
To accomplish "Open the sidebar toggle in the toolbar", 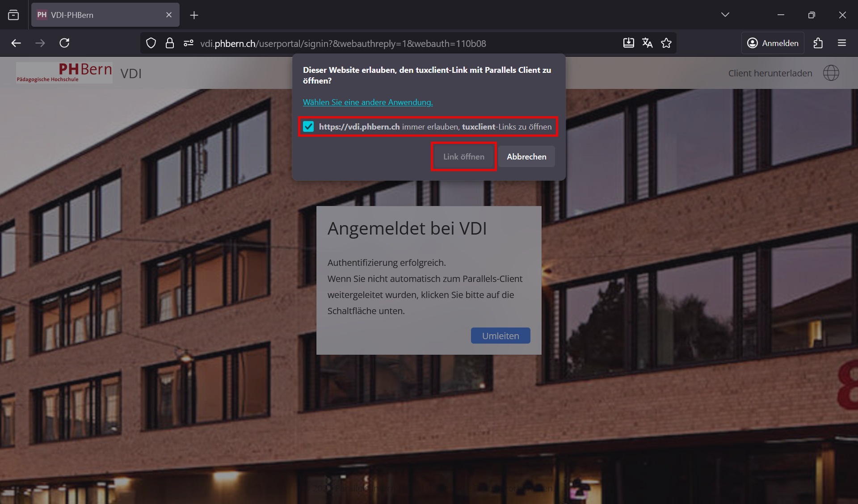I will click(14, 14).
